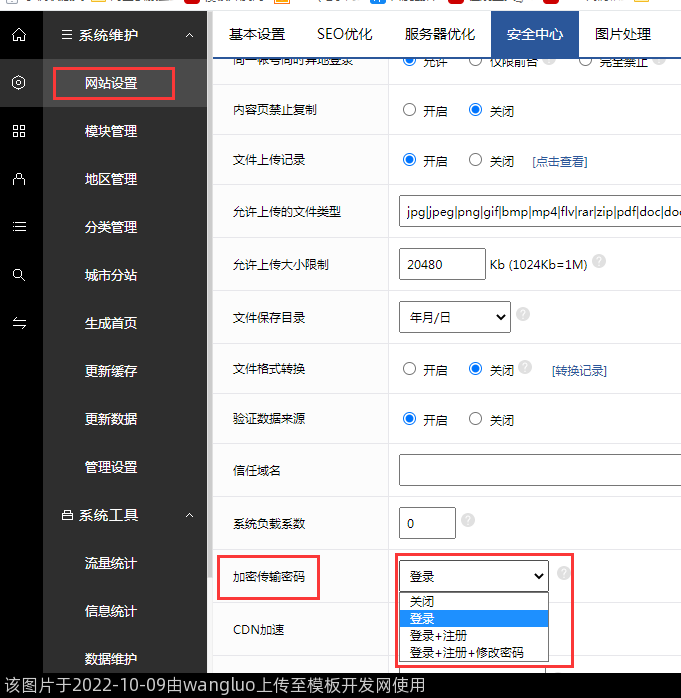Select 关闭 for 文件上传记录

pyautogui.click(x=476, y=160)
